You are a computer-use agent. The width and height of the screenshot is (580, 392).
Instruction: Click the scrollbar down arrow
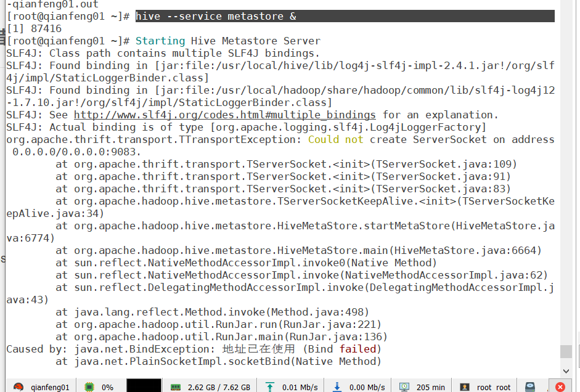[566, 370]
